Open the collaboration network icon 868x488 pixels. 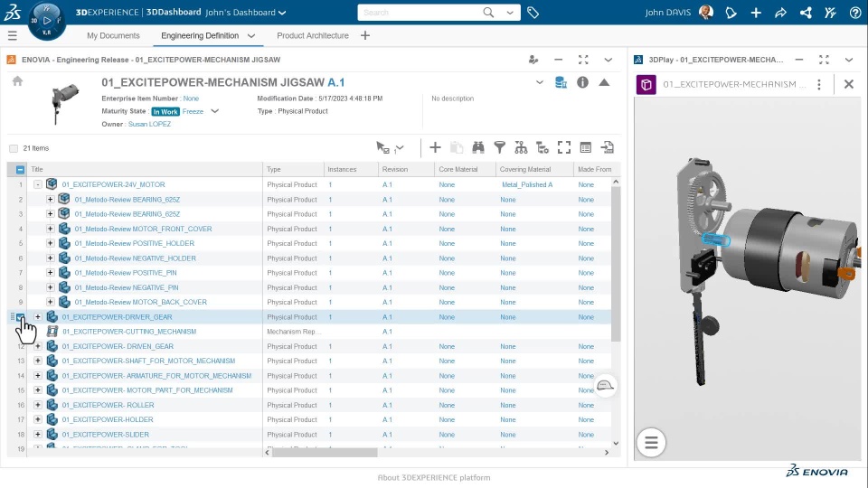pyautogui.click(x=806, y=12)
